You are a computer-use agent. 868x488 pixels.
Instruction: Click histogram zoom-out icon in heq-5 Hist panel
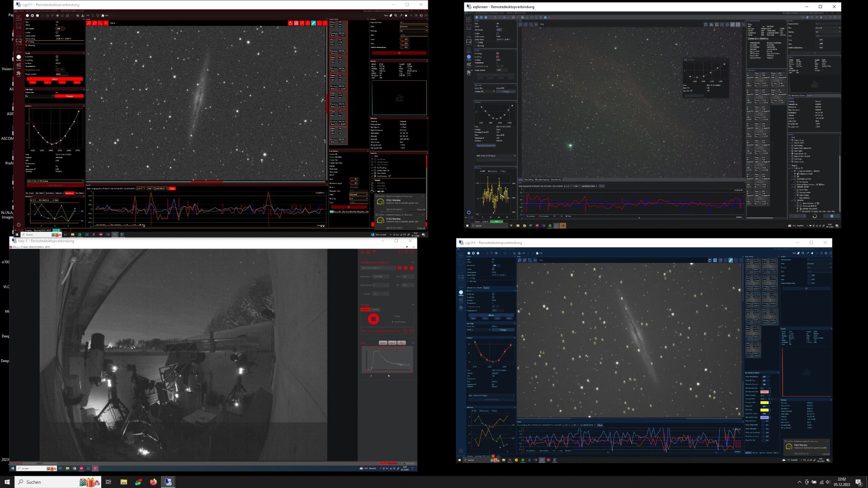coord(401,343)
